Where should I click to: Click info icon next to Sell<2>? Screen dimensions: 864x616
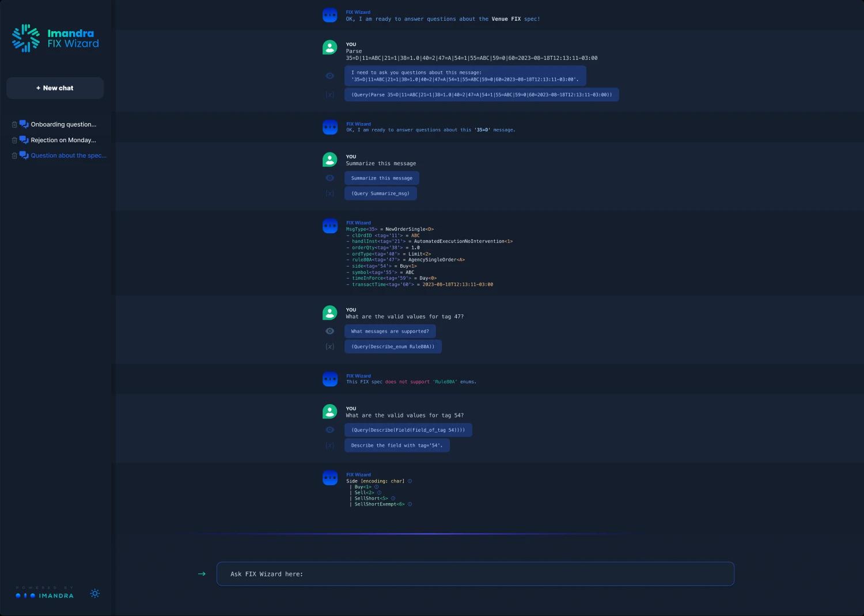[379, 493]
